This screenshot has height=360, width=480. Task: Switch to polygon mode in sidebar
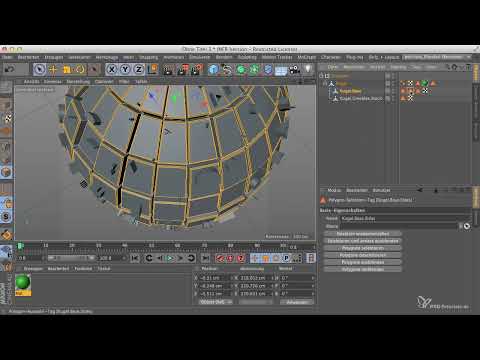click(6, 172)
